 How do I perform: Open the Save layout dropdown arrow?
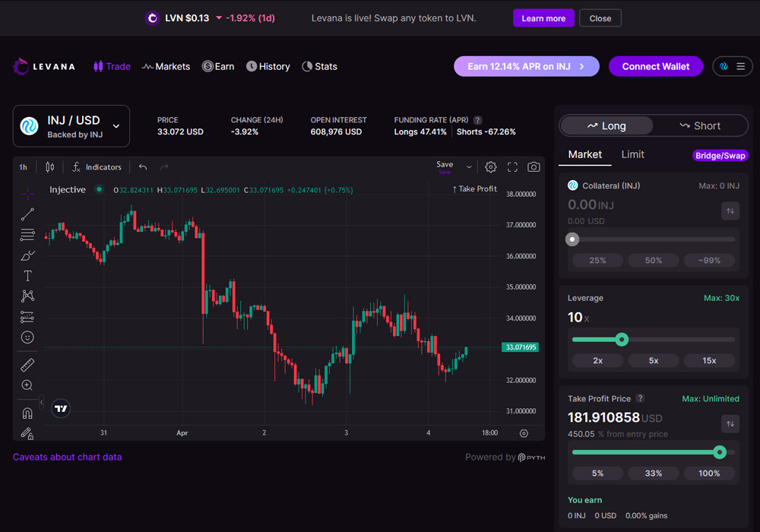tap(469, 167)
